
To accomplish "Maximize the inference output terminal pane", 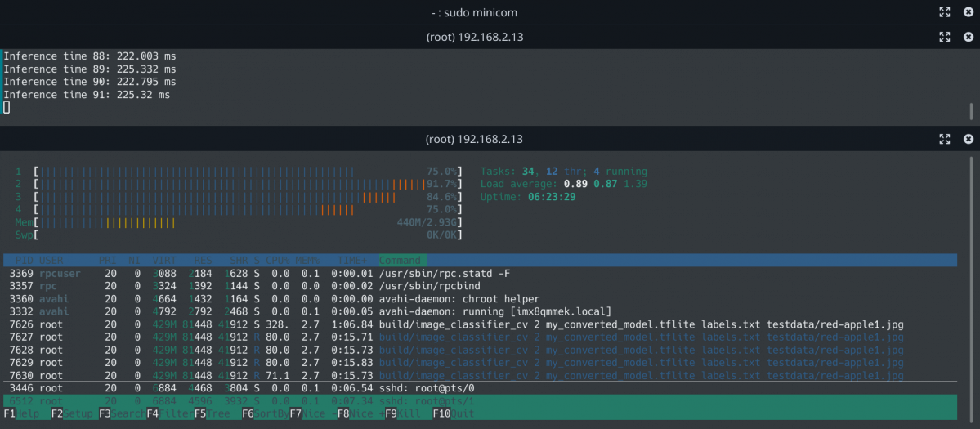I will 945,37.
